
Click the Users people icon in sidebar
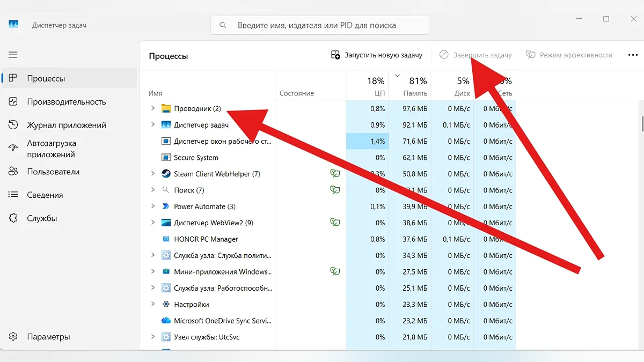[13, 172]
